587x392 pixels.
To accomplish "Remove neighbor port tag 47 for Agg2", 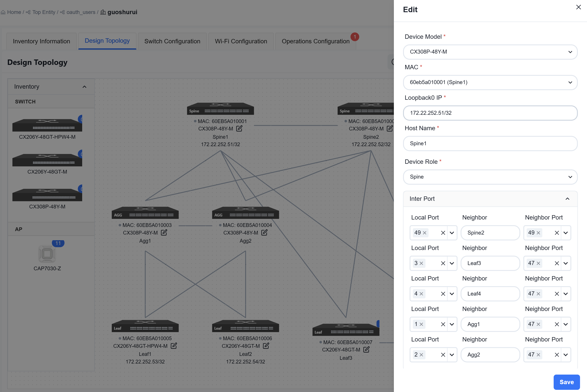I will coord(538,355).
